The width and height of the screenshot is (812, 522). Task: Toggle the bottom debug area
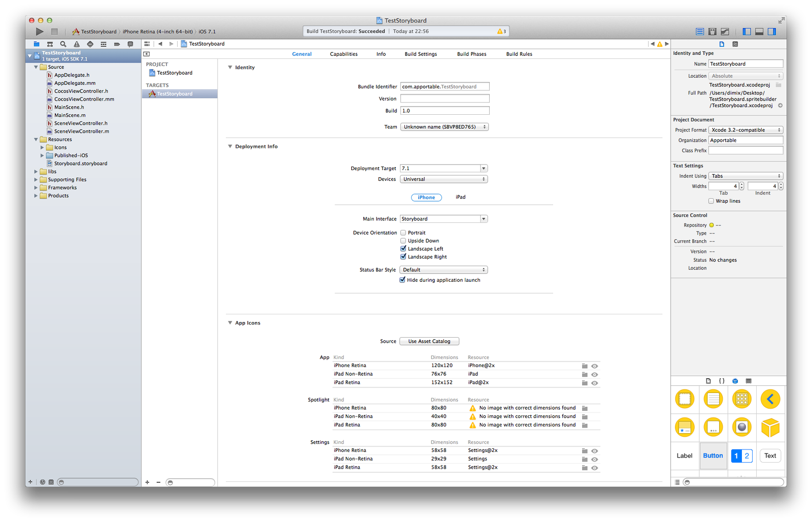[x=759, y=31]
